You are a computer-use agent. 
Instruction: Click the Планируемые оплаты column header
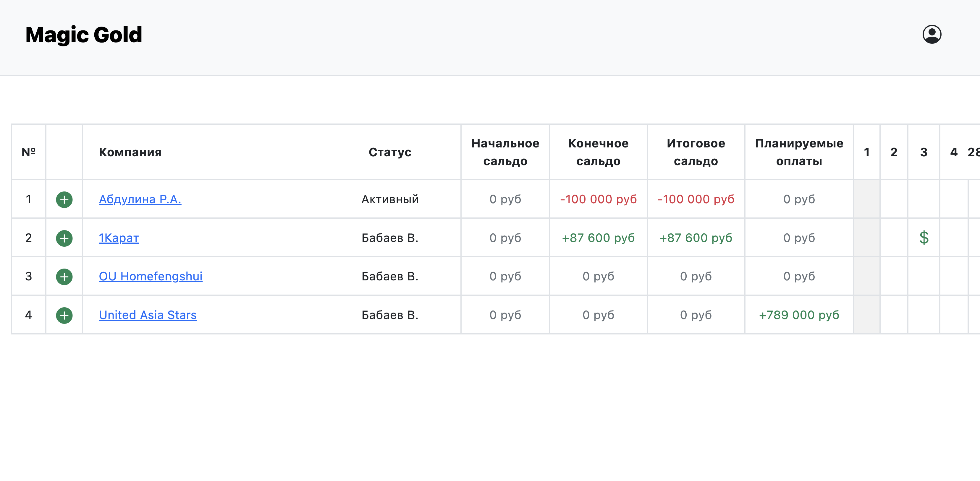[x=799, y=152]
